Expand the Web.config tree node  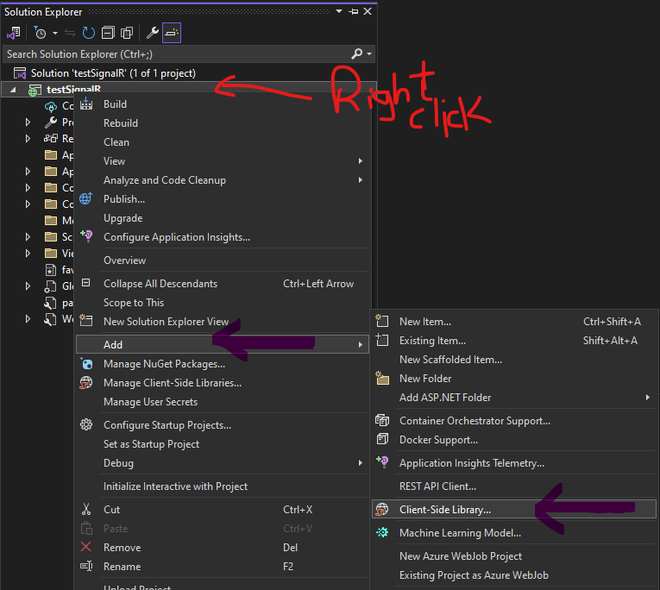[x=28, y=319]
